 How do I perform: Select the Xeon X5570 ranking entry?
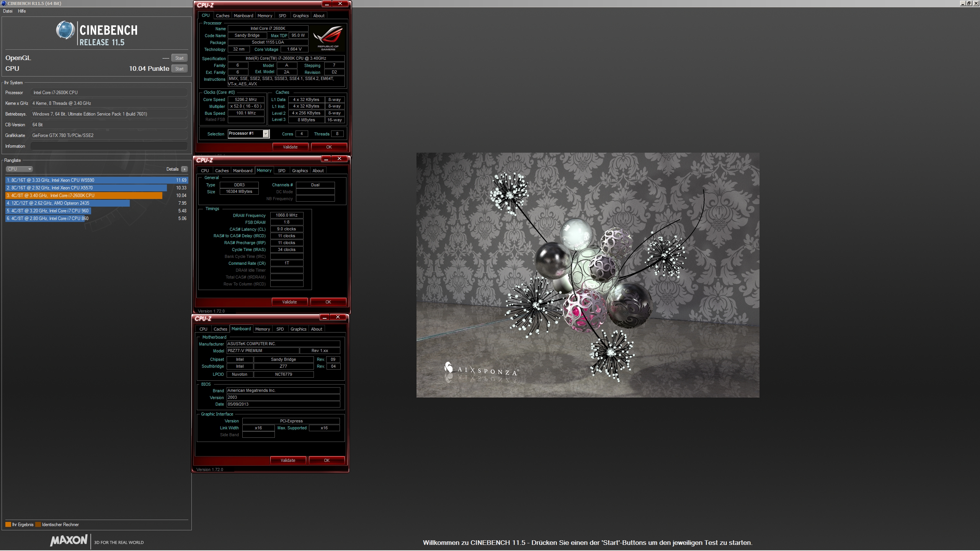tap(96, 188)
